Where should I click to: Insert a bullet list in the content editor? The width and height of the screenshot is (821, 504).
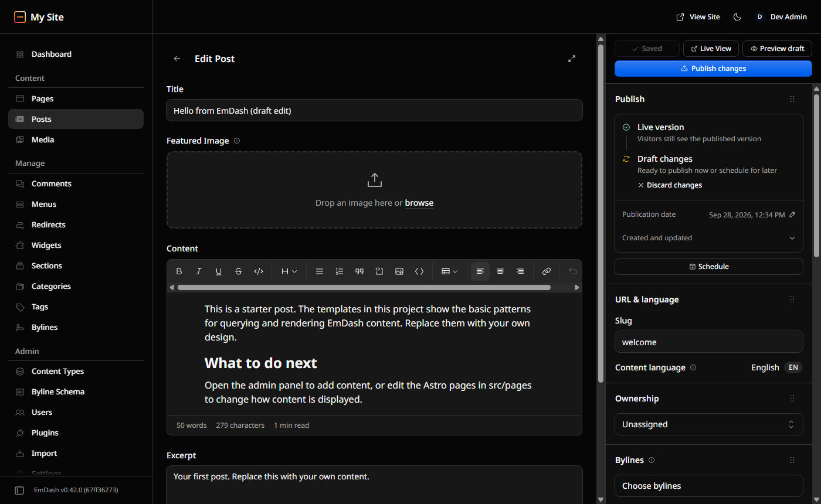(x=320, y=271)
